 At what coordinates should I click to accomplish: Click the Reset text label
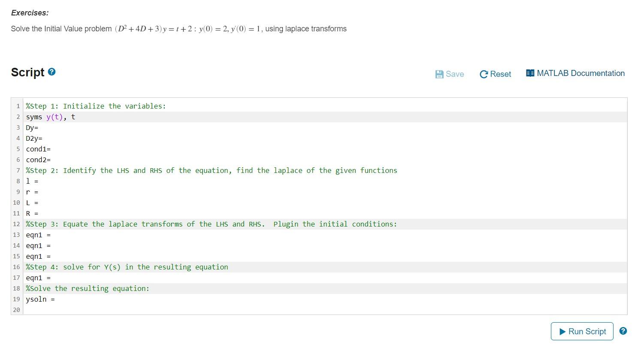pyautogui.click(x=500, y=74)
